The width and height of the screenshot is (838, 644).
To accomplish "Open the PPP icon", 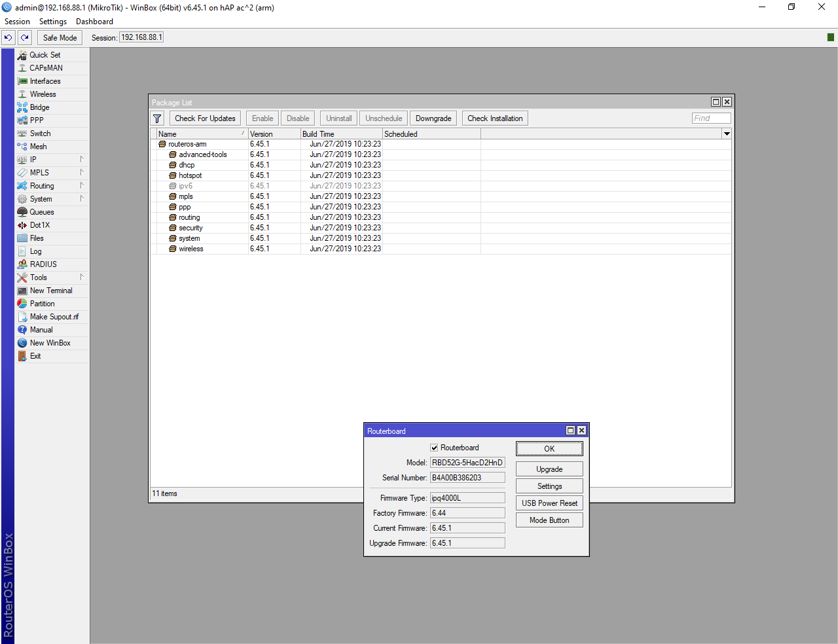I will coord(22,120).
